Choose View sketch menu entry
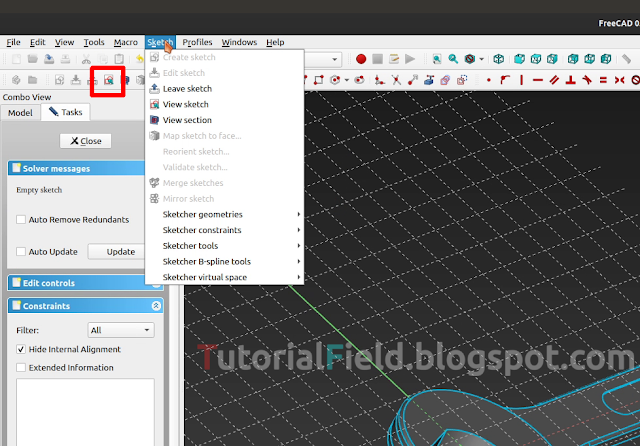640x446 pixels. [225, 104]
